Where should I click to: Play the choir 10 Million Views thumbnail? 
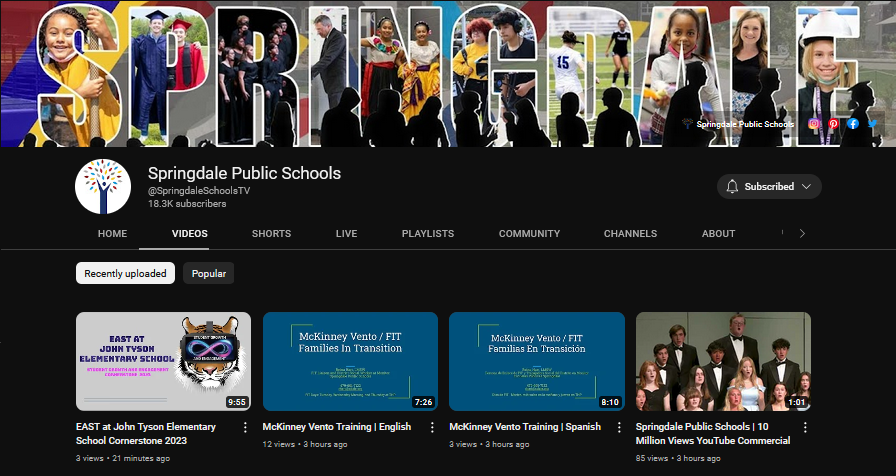point(723,361)
